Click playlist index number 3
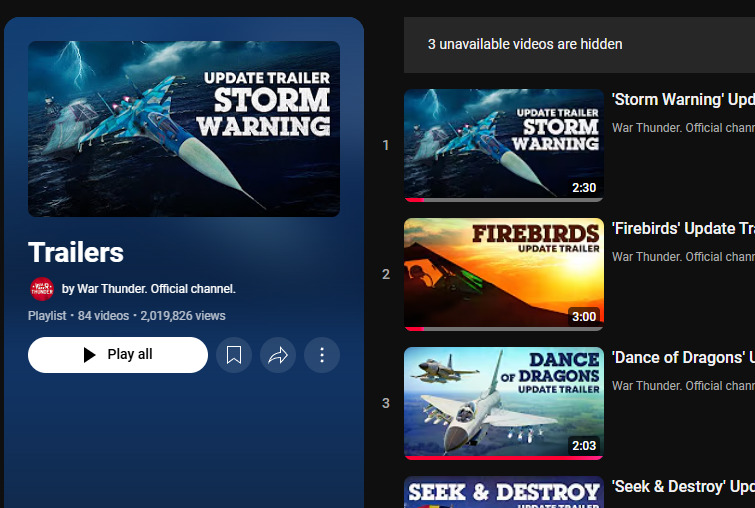The height and width of the screenshot is (508, 755). (386, 404)
